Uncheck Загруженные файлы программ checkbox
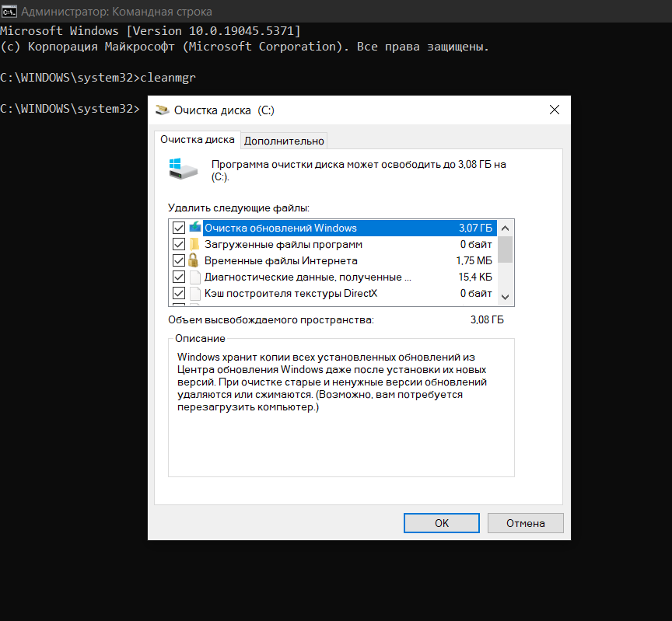 pyautogui.click(x=179, y=244)
